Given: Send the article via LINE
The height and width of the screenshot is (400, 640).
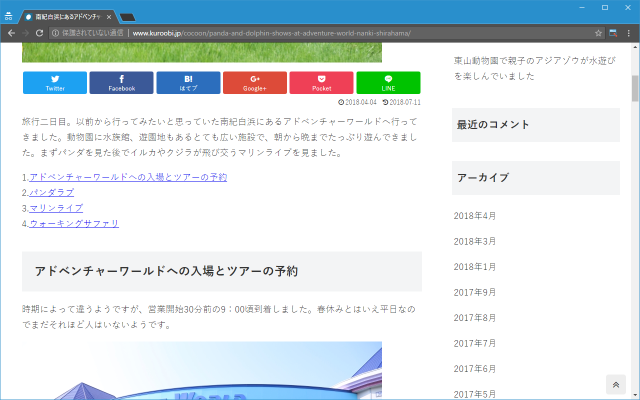Looking at the screenshot, I should point(388,83).
